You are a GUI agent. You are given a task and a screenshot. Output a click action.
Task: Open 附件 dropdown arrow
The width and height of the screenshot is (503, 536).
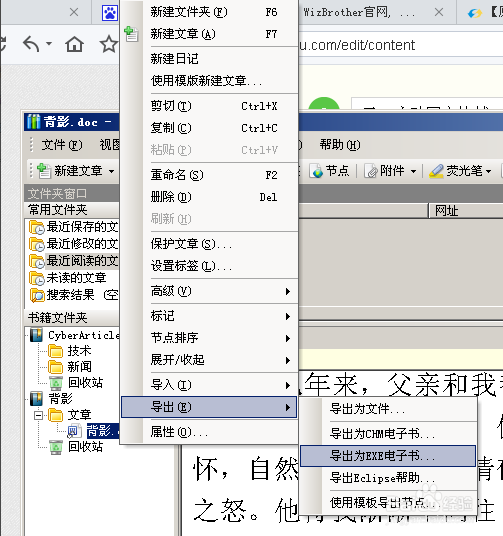413,171
